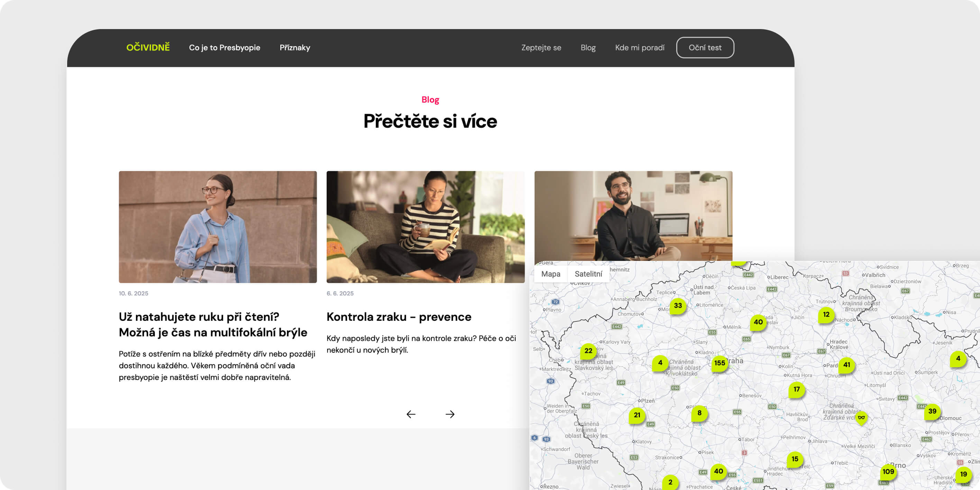Click the map cluster marker 155
The width and height of the screenshot is (980, 490).
[x=719, y=363]
